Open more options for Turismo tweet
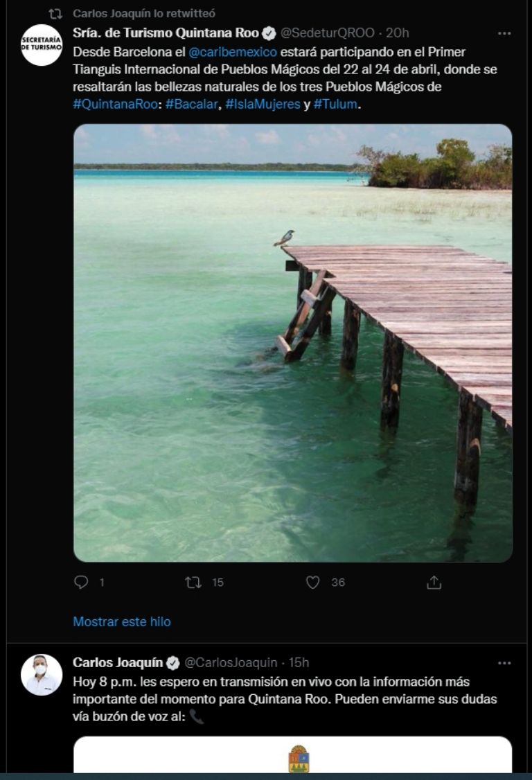This screenshot has width=532, height=780. click(504, 33)
